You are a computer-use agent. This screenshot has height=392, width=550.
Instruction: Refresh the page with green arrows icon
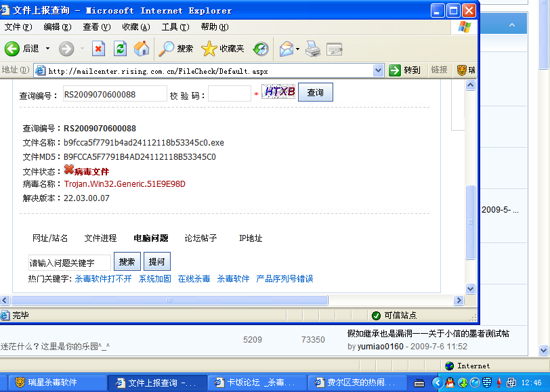(120, 49)
